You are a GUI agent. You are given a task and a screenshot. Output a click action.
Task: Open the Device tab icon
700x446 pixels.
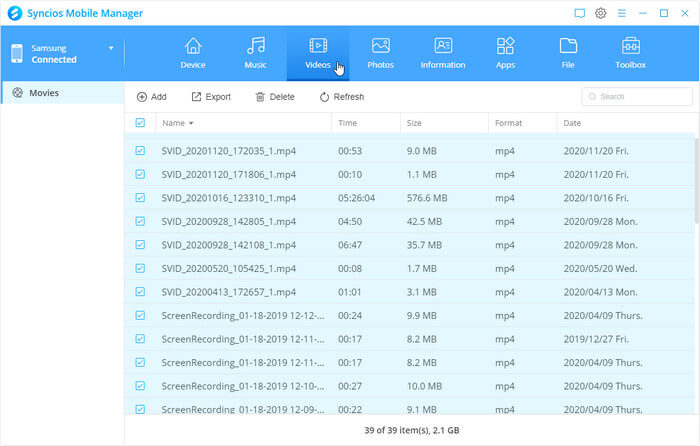(x=193, y=46)
